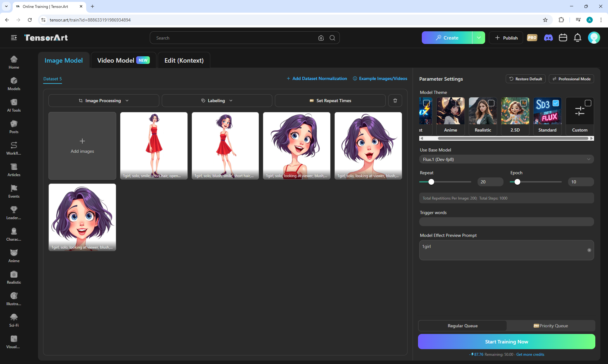Open Leaderboard trophy in sidebar

click(14, 213)
